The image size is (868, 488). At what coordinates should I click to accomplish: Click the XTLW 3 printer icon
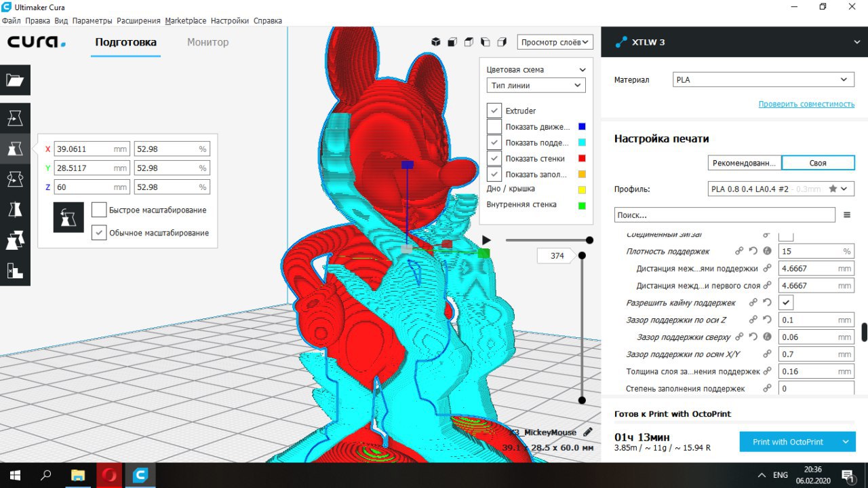click(621, 42)
